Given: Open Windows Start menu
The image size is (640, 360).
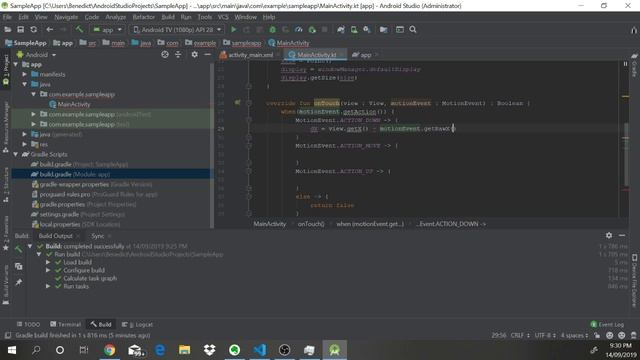Looking at the screenshot, I should pos(11,350).
